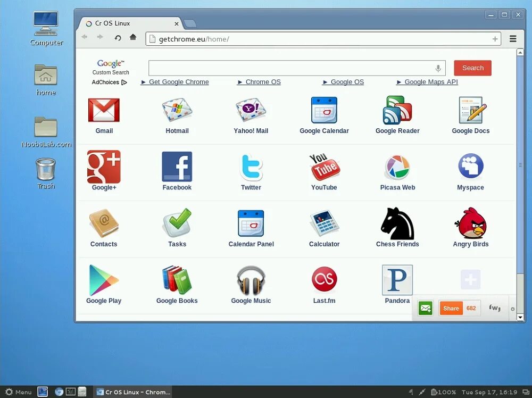Image resolution: width=532 pixels, height=398 pixels.
Task: Click the orange Share button
Action: click(x=451, y=309)
